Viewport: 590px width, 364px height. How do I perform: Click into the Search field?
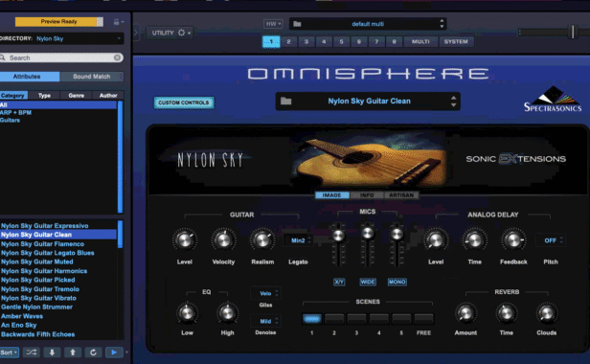[x=60, y=57]
